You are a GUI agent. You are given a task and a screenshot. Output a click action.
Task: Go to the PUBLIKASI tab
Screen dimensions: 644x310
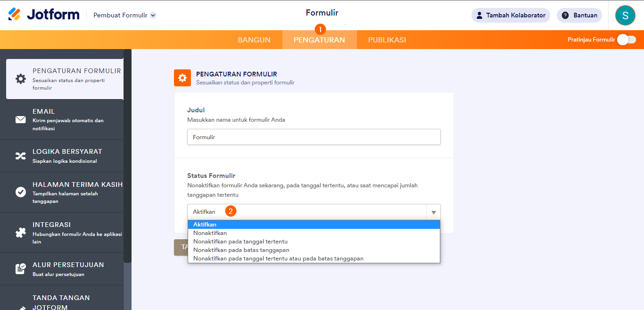[387, 40]
